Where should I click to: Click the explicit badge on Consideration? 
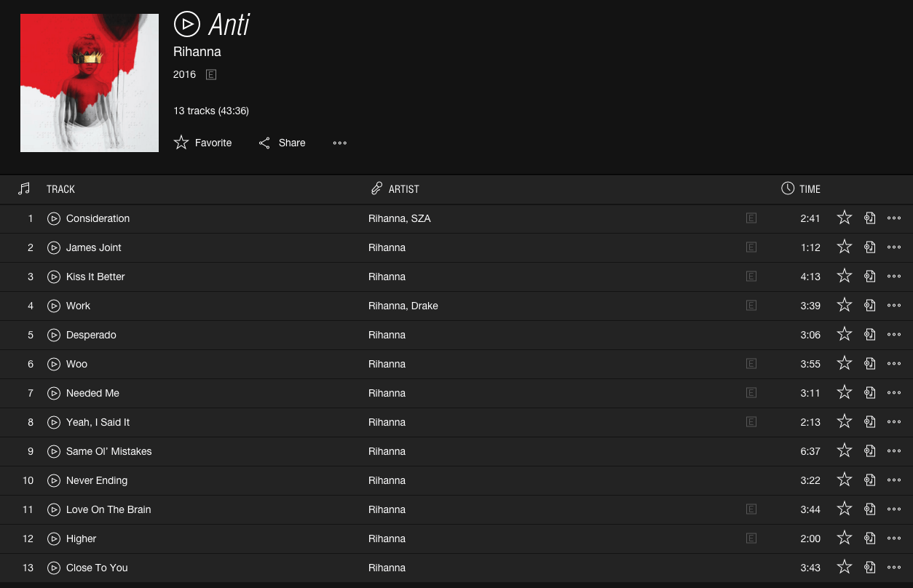pyautogui.click(x=751, y=218)
